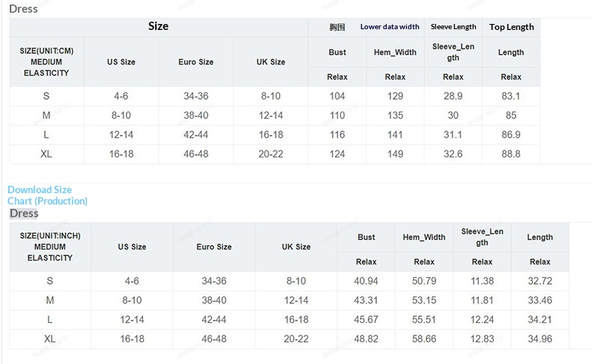
Task: Click bust value 124 for size XL
Action: 337,154
